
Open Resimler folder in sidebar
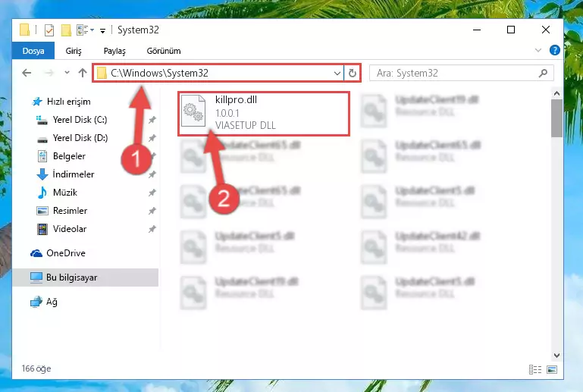point(70,211)
